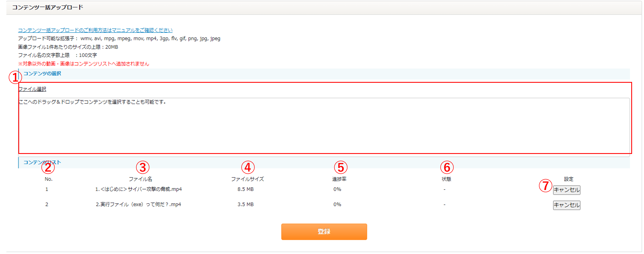Select file name 1.<はじめに>サイバー攻撃の脅威.mp4 in list
The image size is (644, 254).
tap(138, 189)
